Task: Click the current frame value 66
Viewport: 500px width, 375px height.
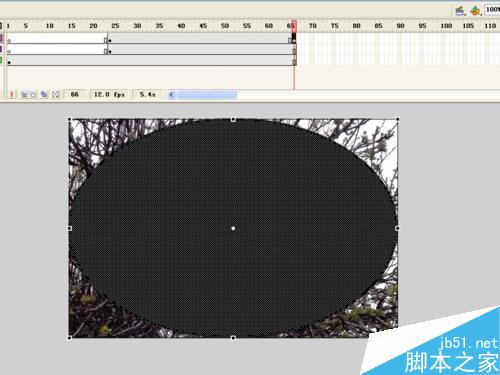Action: (x=75, y=94)
